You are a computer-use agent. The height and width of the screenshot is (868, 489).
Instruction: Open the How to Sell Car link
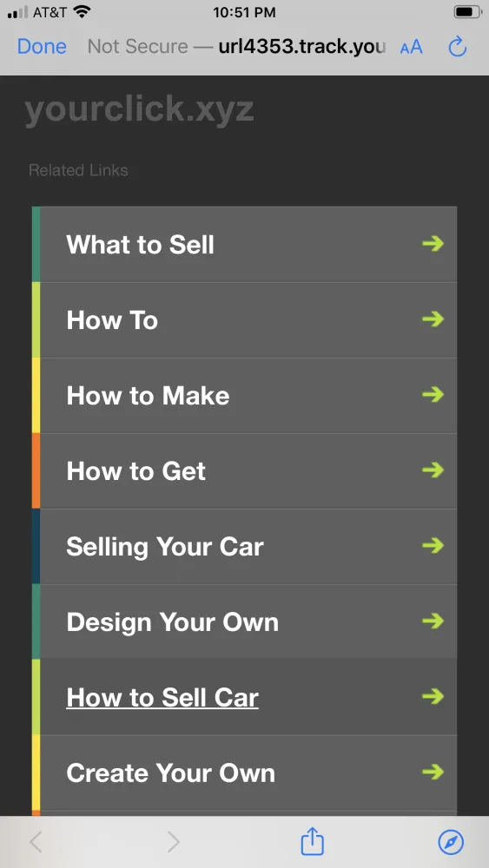pyautogui.click(x=162, y=698)
